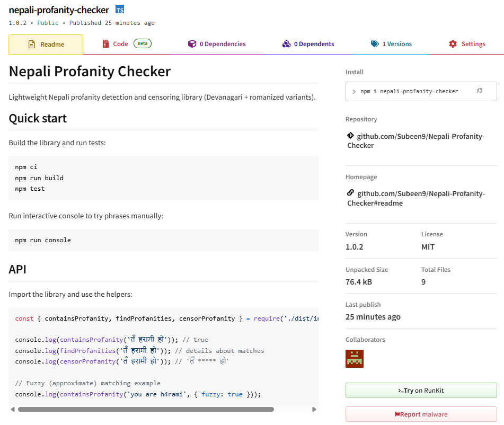Click the Dependencies cube icon
Screen dimensions: 504x425
click(192, 44)
